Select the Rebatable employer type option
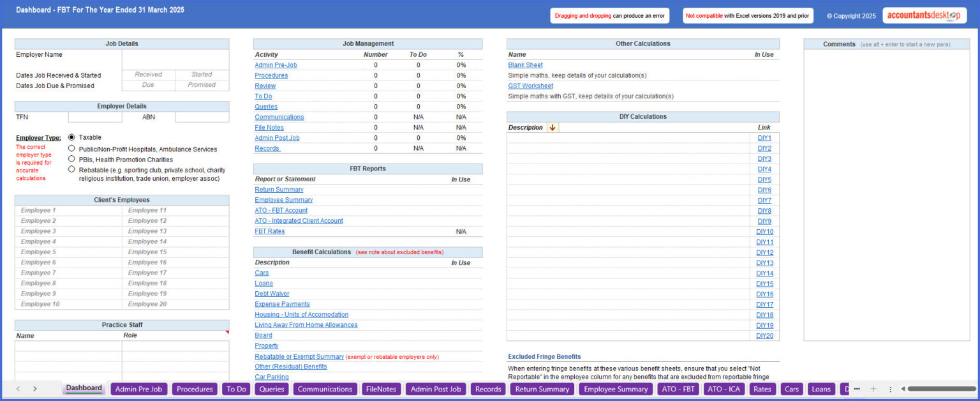This screenshot has height=401, width=980. [x=72, y=170]
